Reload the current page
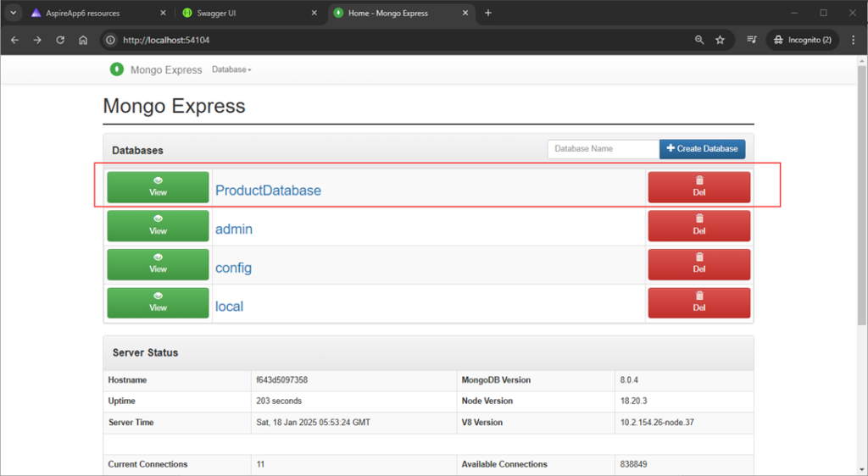Screen dimensions: 868x476 (60, 40)
